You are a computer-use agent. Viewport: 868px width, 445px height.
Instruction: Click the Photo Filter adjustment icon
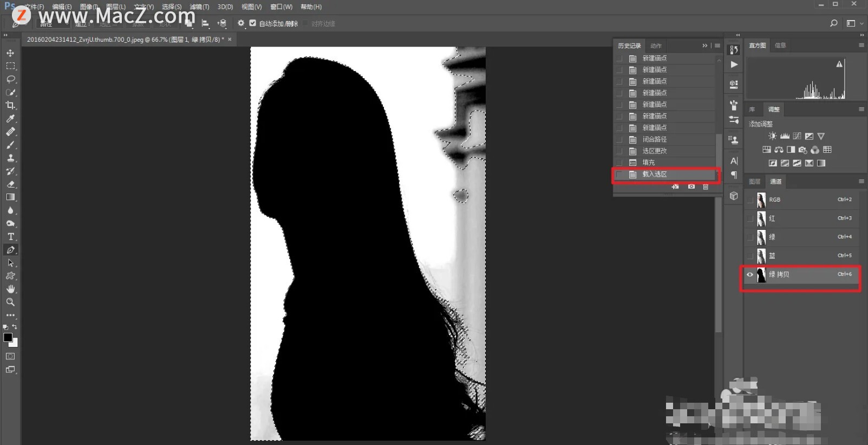[802, 150]
